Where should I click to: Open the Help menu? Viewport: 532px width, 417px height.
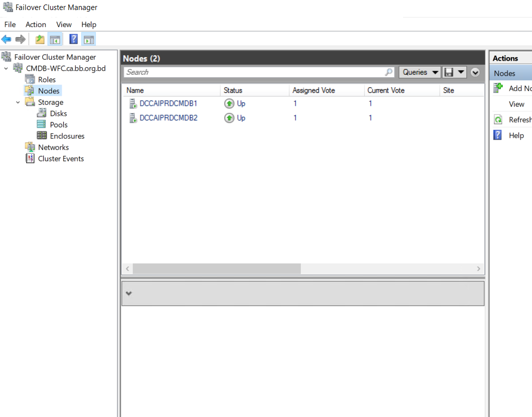click(89, 25)
